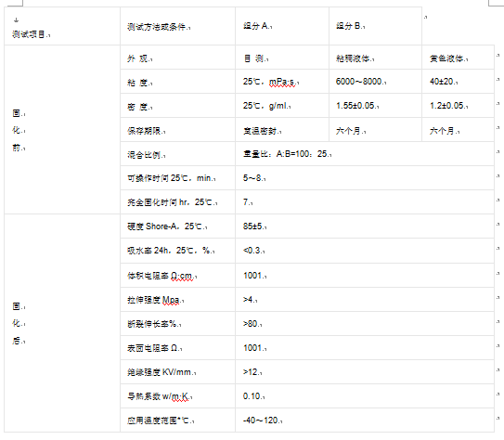The width and height of the screenshot is (504, 440).
Task: Click the 测试项目 header cell
Action: click(x=62, y=26)
